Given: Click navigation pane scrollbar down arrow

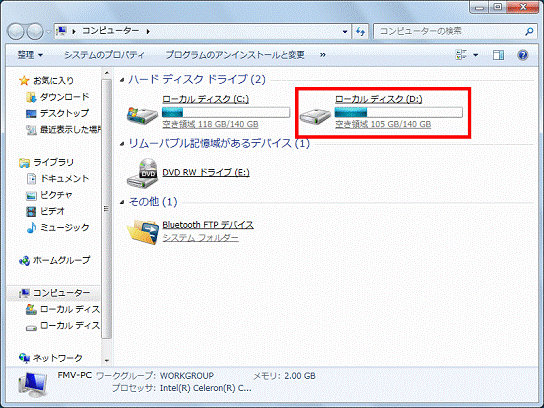Looking at the screenshot, I should tap(107, 361).
